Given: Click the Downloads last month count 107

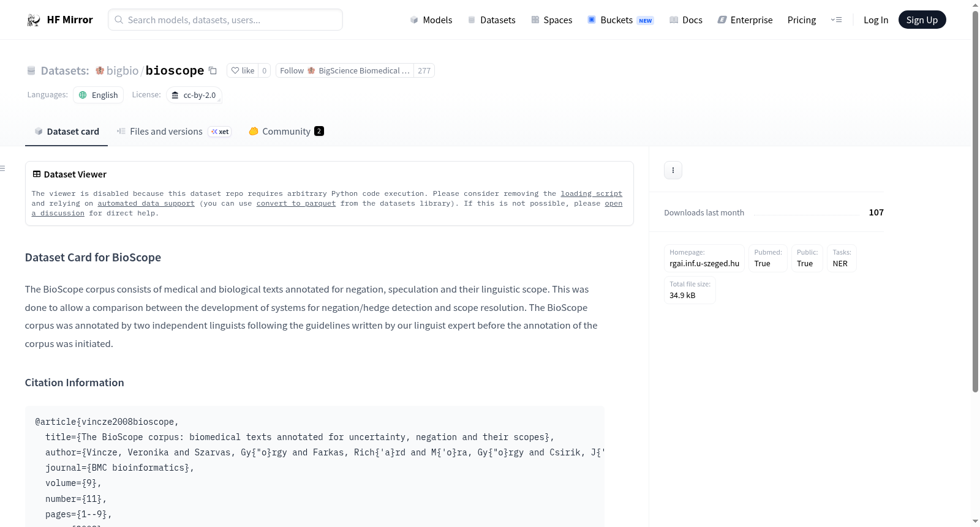Looking at the screenshot, I should [x=876, y=212].
